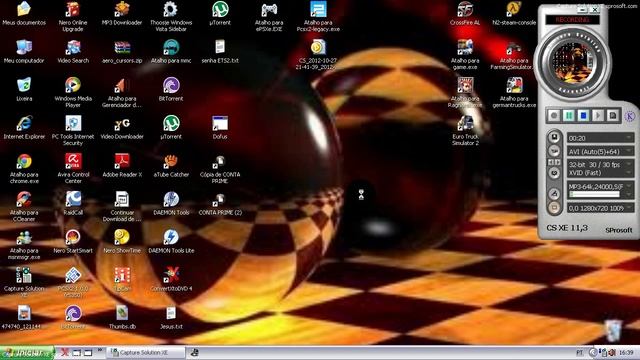640x360 pixels.
Task: Click the play button in the recorder
Action: (x=598, y=116)
